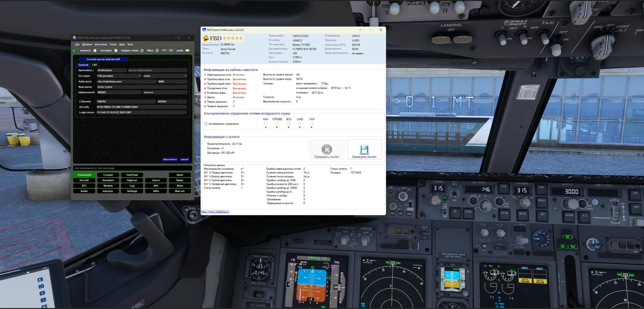Click the cancel button in swift
The width and height of the screenshot is (644, 309).
(184, 159)
